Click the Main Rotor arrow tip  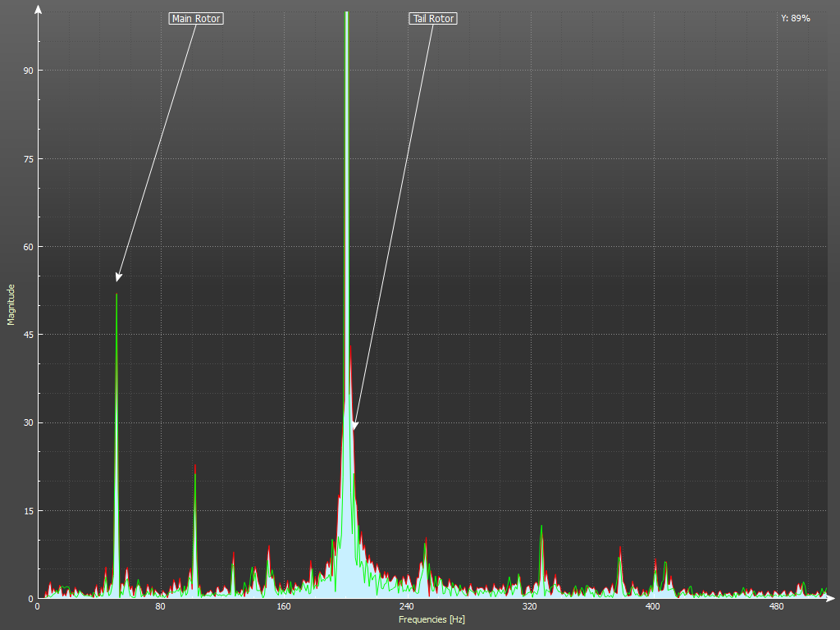click(x=118, y=281)
